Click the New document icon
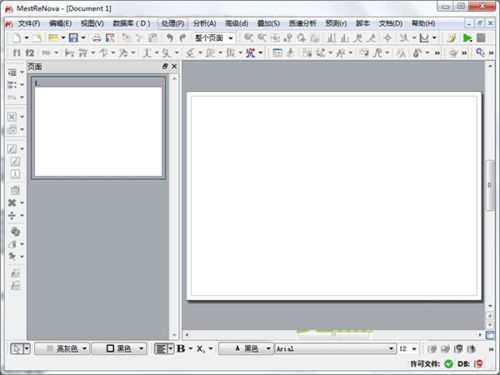 point(16,38)
